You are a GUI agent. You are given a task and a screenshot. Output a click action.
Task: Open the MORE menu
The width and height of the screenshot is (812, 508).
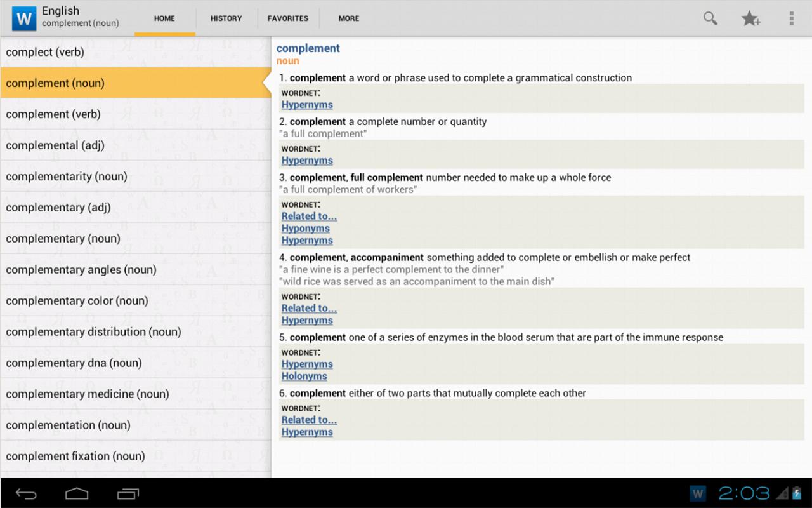pos(348,18)
